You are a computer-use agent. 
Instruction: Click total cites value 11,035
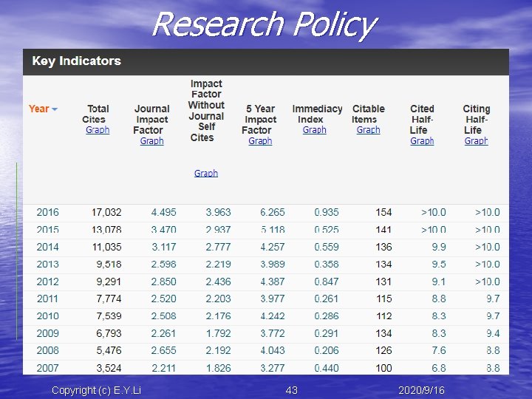pyautogui.click(x=106, y=247)
